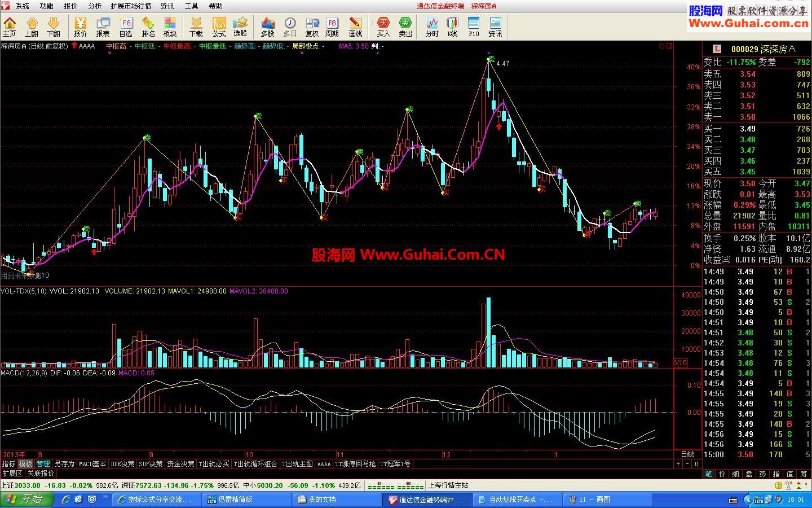Click the 另存为 save-as button
The image size is (812, 508).
click(64, 464)
